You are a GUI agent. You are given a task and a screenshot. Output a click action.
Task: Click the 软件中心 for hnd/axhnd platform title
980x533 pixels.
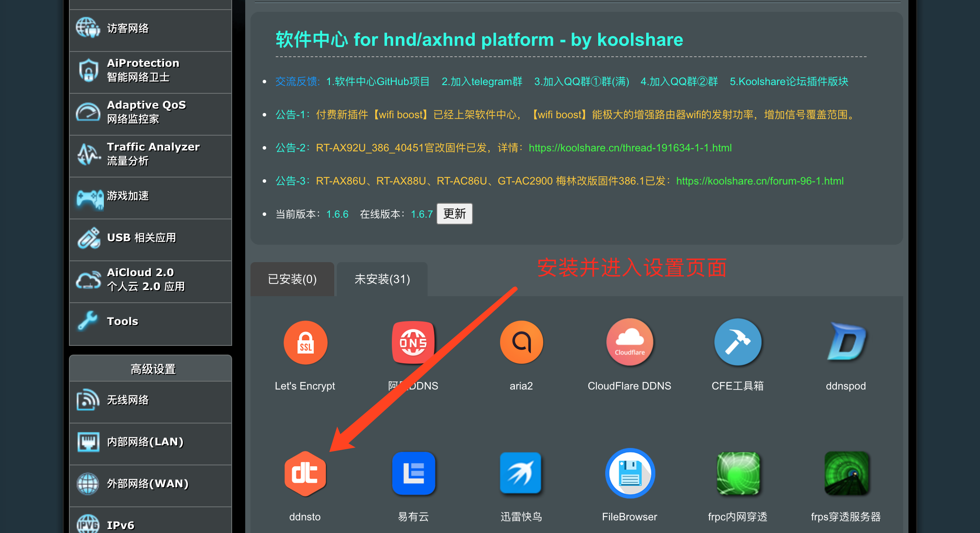(x=479, y=40)
